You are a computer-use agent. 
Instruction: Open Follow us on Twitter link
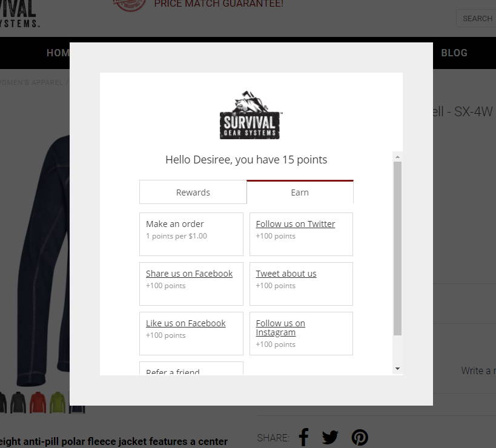point(296,224)
